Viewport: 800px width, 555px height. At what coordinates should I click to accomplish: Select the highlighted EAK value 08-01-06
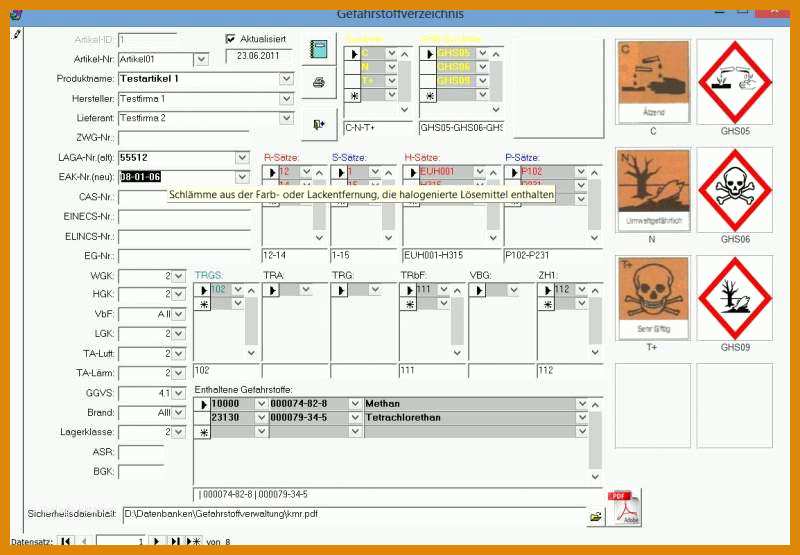coord(140,177)
